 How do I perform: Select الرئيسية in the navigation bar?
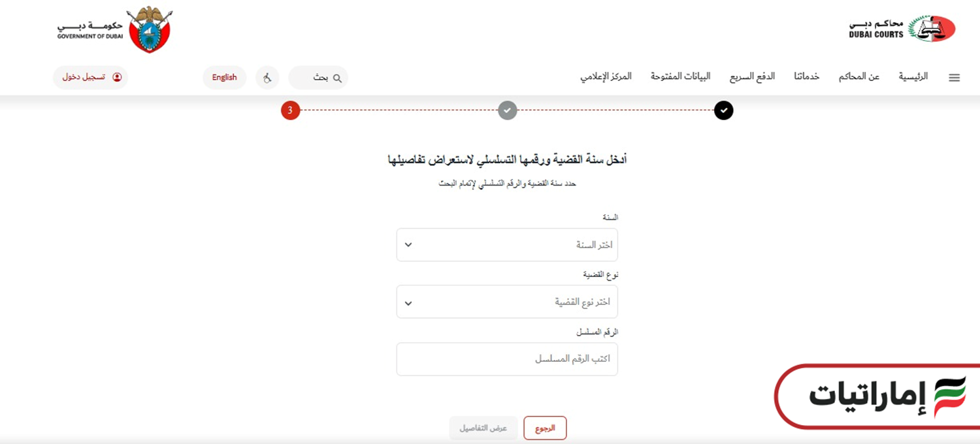(x=913, y=76)
